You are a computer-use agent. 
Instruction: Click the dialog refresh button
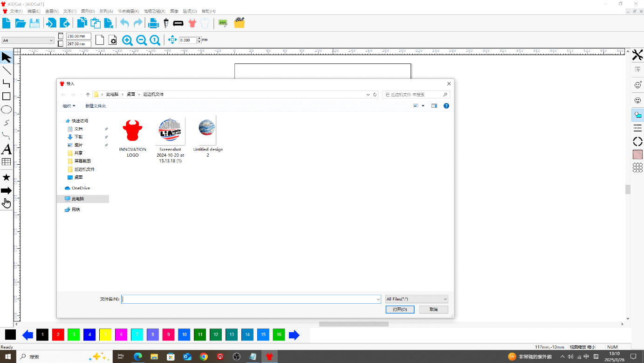(375, 94)
